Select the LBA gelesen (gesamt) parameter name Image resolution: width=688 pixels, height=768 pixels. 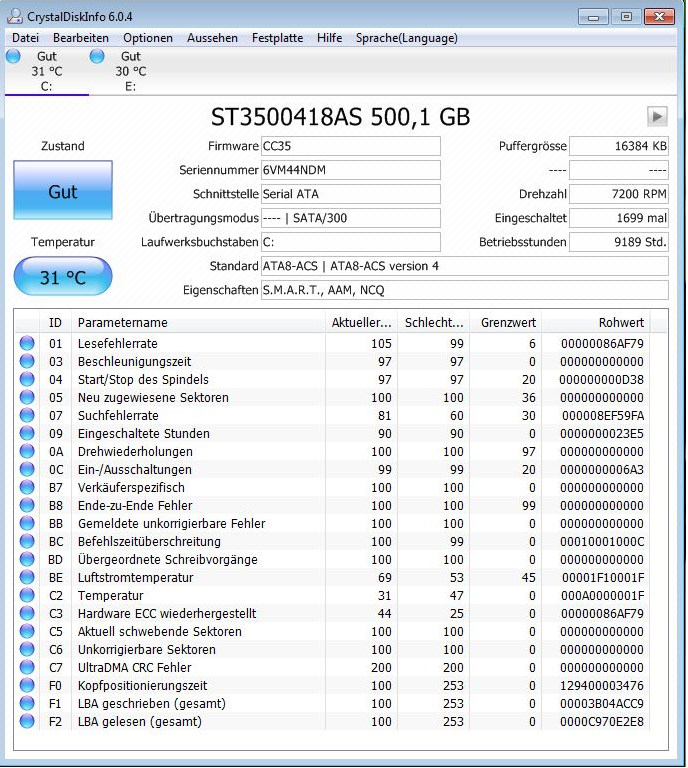(x=140, y=721)
